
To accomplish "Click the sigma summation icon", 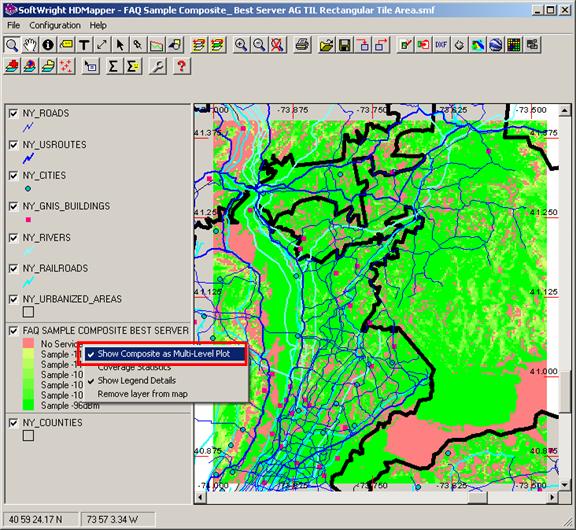I will pos(114,66).
